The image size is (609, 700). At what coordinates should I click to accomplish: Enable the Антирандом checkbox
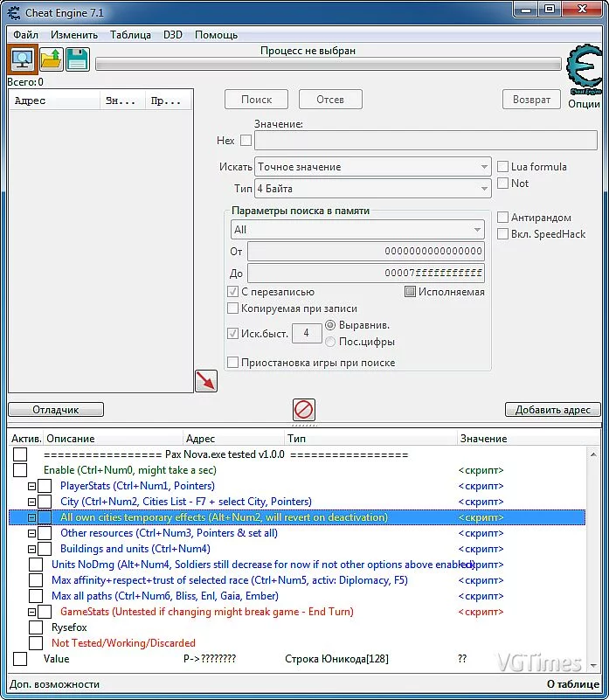[x=502, y=218]
